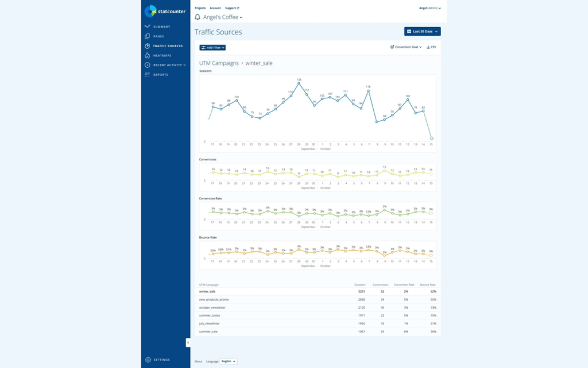Image resolution: width=588 pixels, height=368 pixels.
Task: Open the Last 30 Days date range dropdown
Action: 422,32
